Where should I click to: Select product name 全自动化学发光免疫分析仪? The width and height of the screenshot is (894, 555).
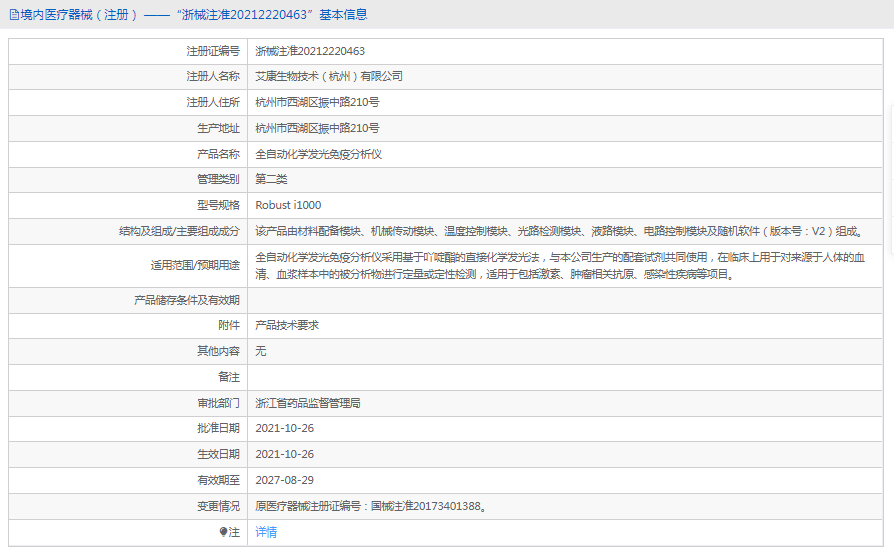click(319, 154)
